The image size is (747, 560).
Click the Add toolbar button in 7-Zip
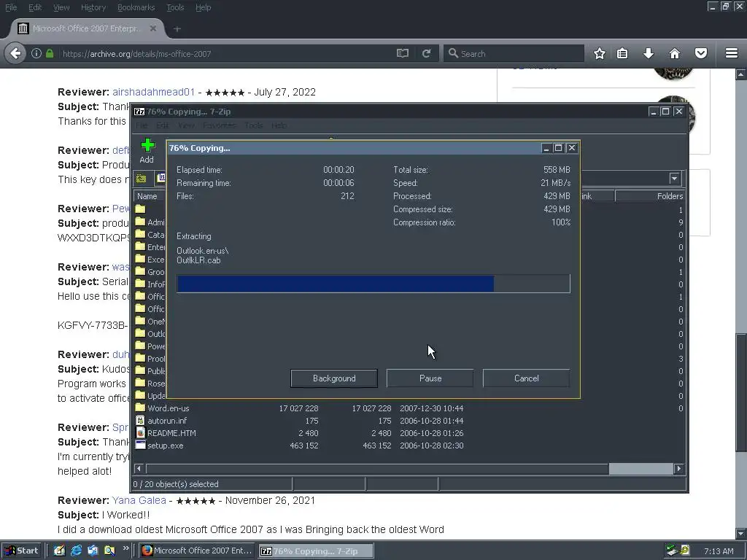point(147,150)
